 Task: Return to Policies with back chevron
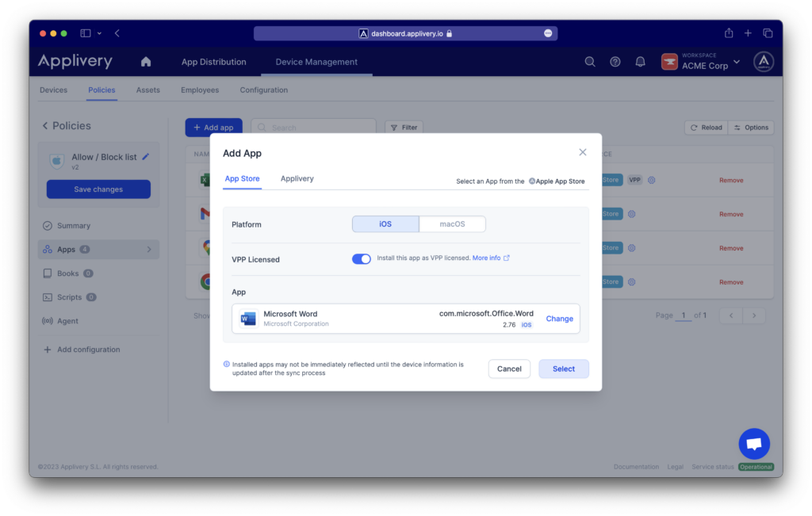point(45,126)
